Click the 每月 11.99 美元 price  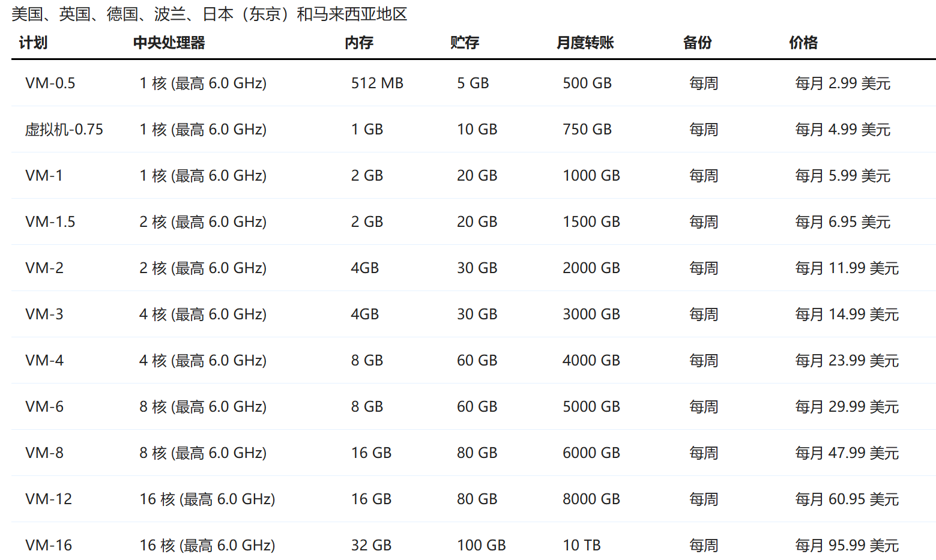pyautogui.click(x=847, y=268)
